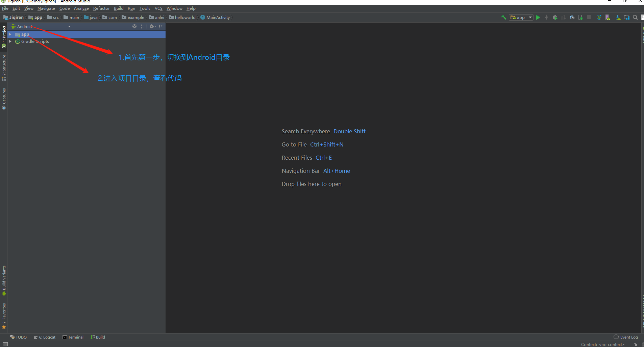Run the app with the green play icon

538,17
